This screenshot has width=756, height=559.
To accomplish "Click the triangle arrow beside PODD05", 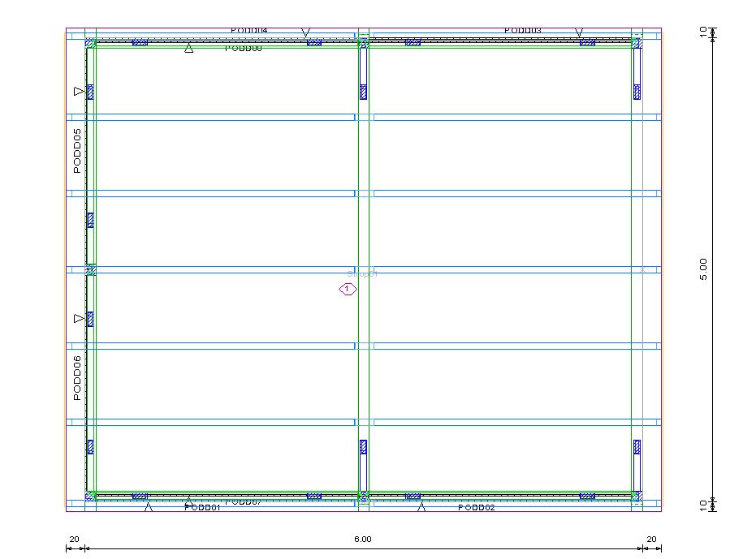I will click(x=78, y=92).
